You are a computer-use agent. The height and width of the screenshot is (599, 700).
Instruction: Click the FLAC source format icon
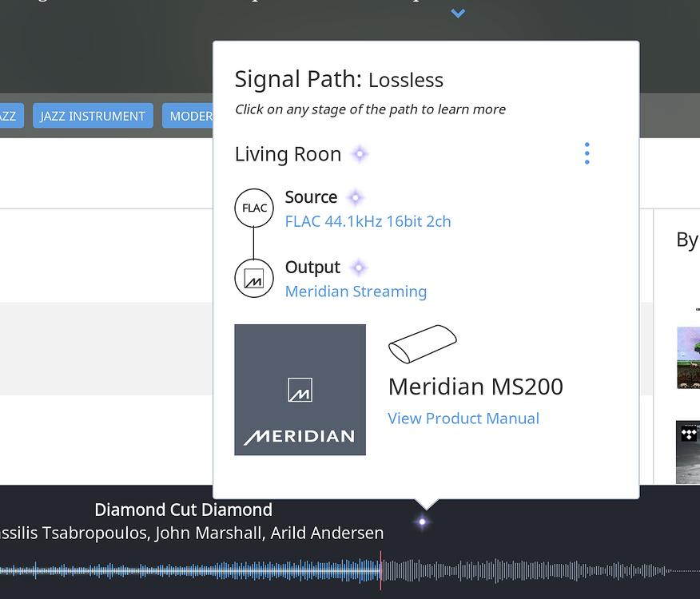pos(254,208)
